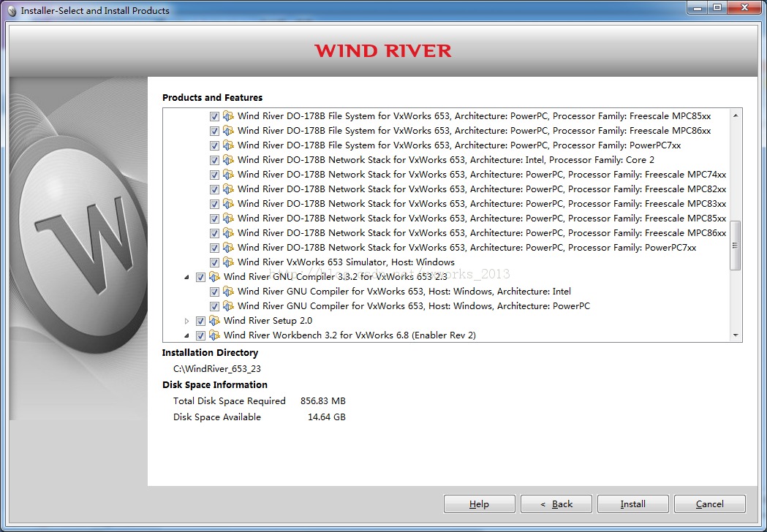Click the product icon beside GNU Compiler 3.3.2 row
This screenshot has width=767, height=532.
tap(214, 277)
